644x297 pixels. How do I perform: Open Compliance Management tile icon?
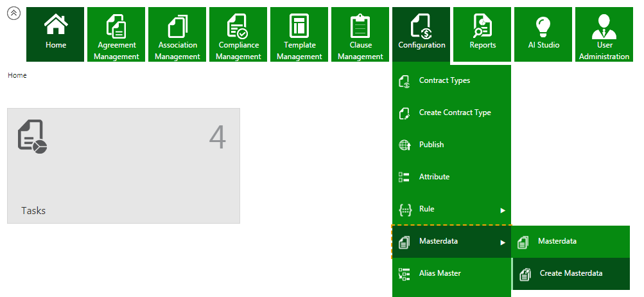(238, 26)
